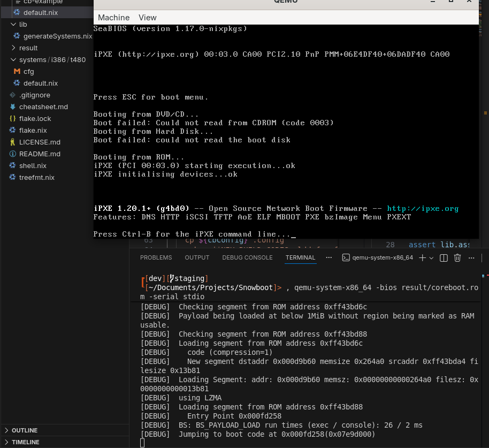Screen dimensions: 489x448
Task: Open flake.lock in the file tree
Action: 35,118
